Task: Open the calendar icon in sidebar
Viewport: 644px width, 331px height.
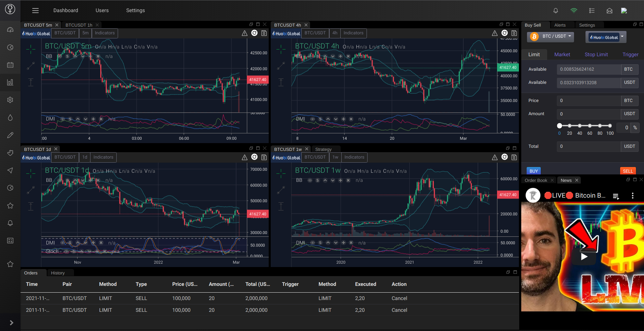Action: (x=10, y=65)
